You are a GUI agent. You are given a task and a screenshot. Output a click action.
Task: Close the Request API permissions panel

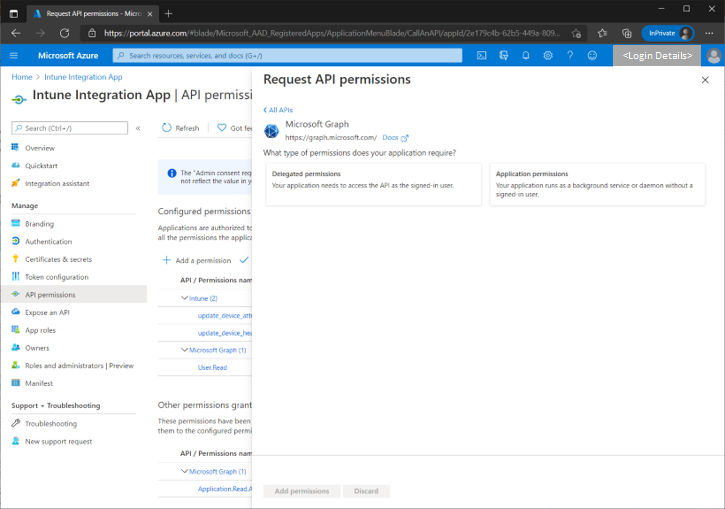[705, 80]
